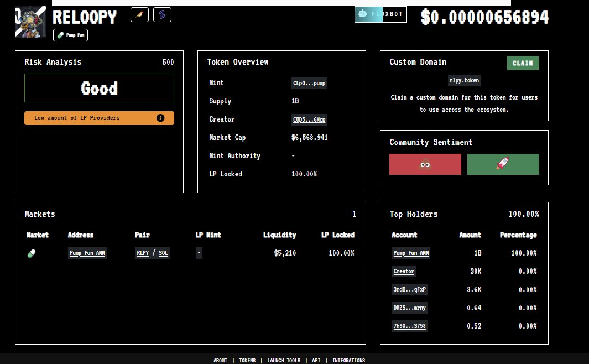Click the 30K amount in Creator row
The width and height of the screenshot is (589, 364).
[x=476, y=271]
